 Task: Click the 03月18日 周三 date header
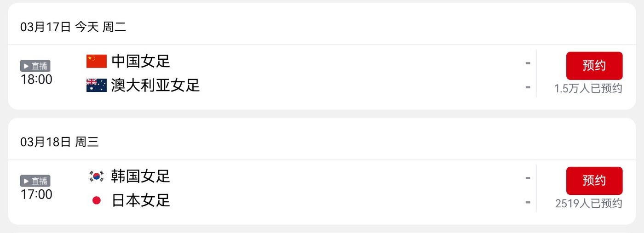coord(59,142)
